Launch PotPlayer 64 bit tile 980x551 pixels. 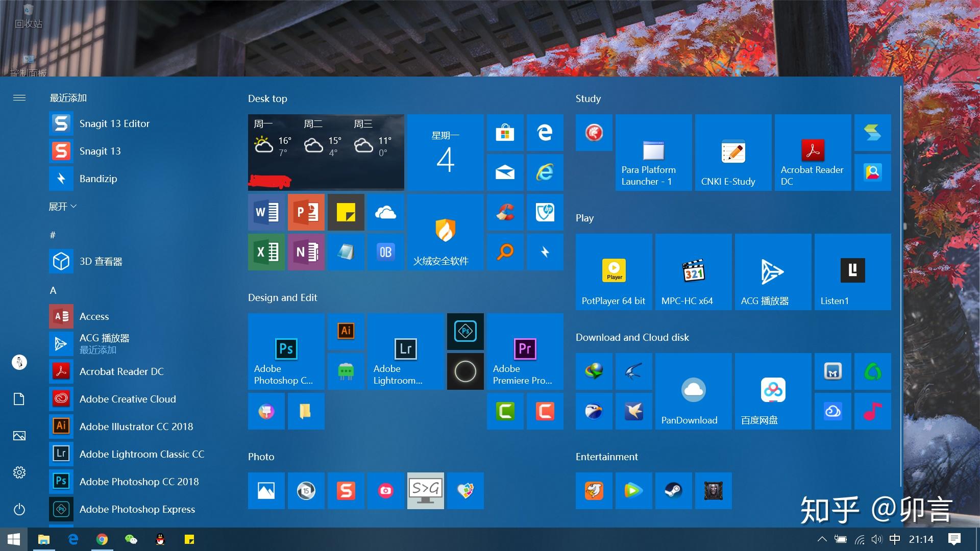(x=614, y=272)
